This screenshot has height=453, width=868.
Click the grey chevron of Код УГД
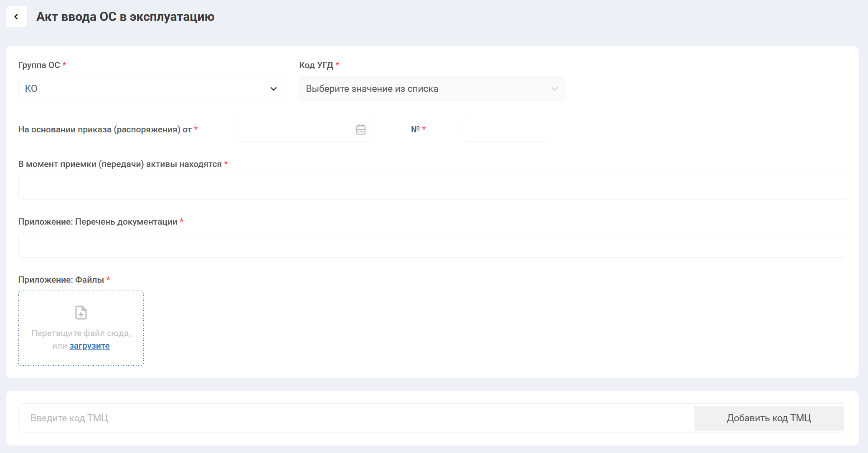(554, 89)
